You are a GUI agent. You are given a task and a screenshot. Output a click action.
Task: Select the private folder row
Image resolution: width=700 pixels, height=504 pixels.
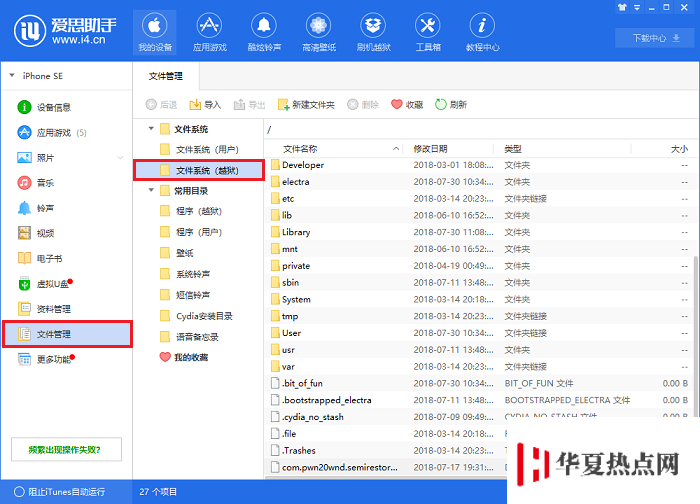click(x=479, y=266)
